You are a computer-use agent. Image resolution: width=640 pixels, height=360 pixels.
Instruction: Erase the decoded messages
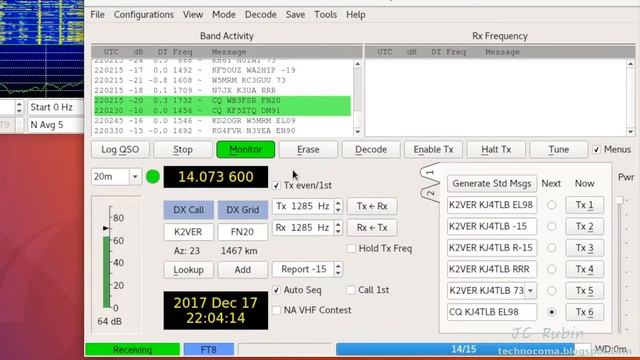[x=308, y=149]
